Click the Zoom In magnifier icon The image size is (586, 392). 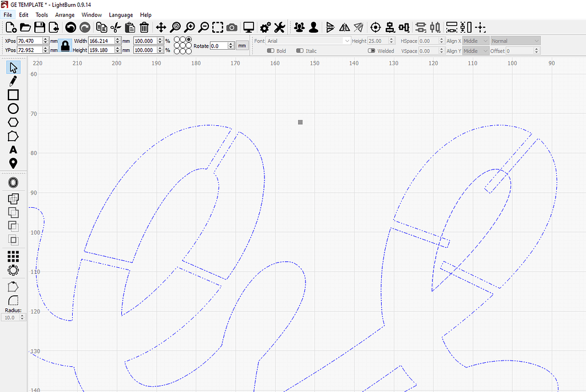[189, 27]
